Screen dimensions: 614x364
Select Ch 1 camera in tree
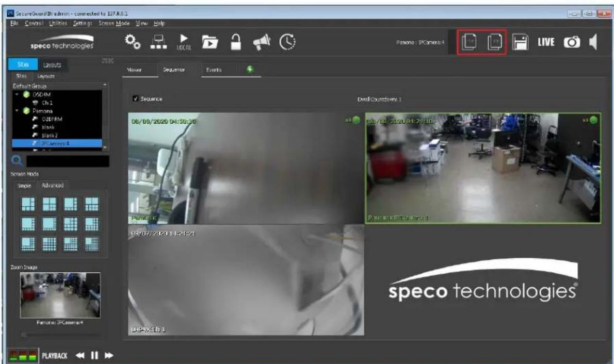47,103
